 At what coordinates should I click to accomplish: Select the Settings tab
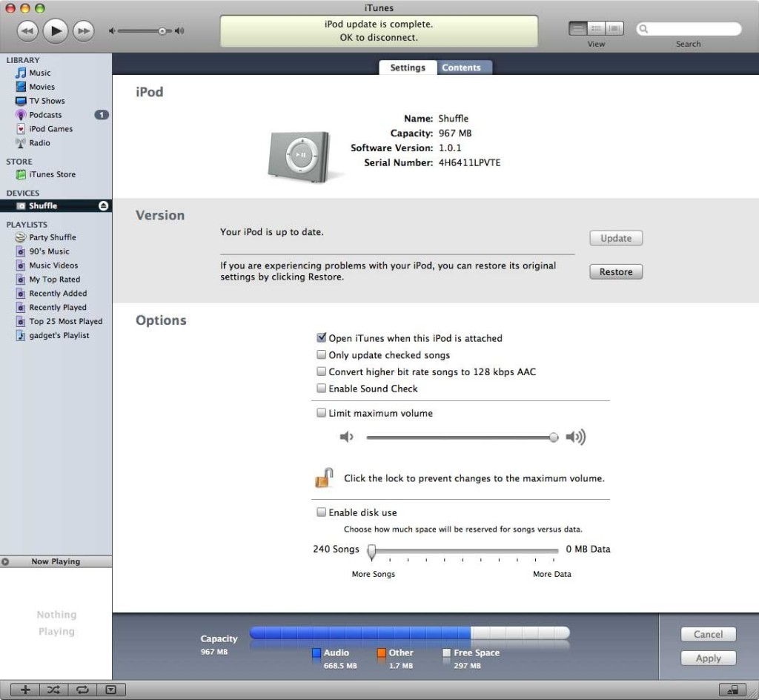pyautogui.click(x=407, y=67)
